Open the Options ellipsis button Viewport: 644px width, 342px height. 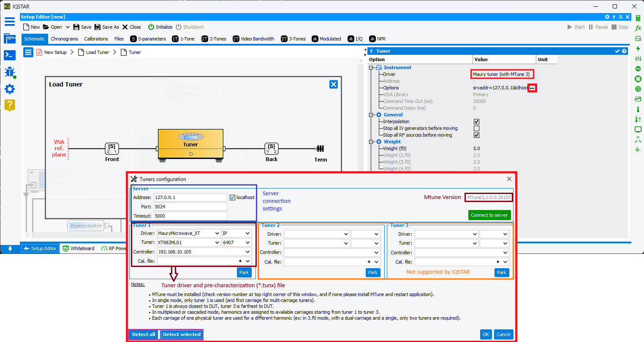click(532, 88)
